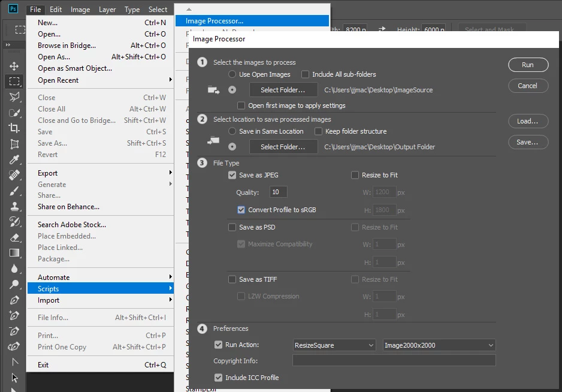The width and height of the screenshot is (562, 392).
Task: Open the Edit menu
Action: click(x=56, y=10)
